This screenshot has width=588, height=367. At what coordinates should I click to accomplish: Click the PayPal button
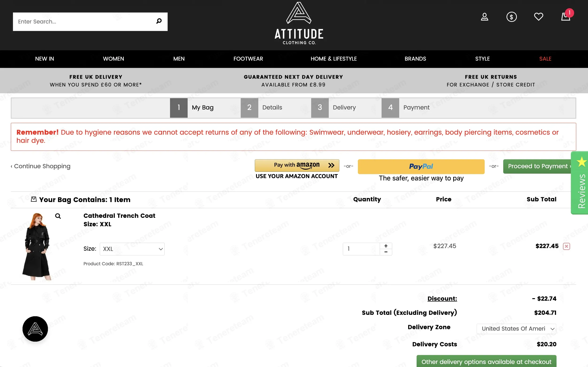coord(421,167)
